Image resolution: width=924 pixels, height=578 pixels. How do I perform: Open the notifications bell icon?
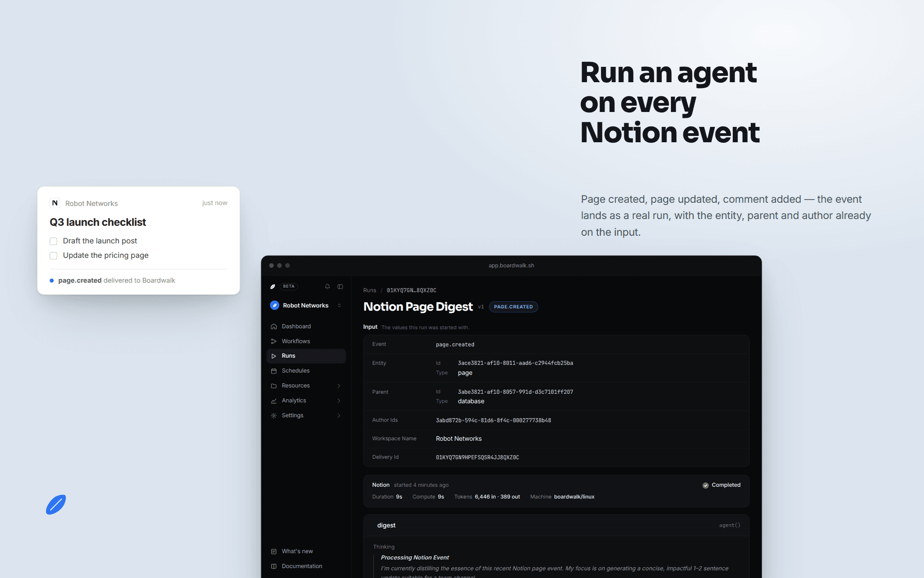click(x=328, y=287)
